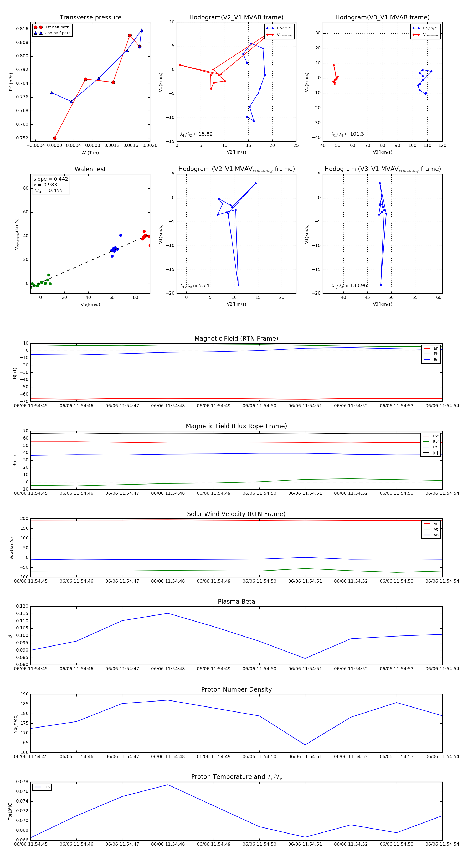Click the "Proton Number Density" plot title

236,689
